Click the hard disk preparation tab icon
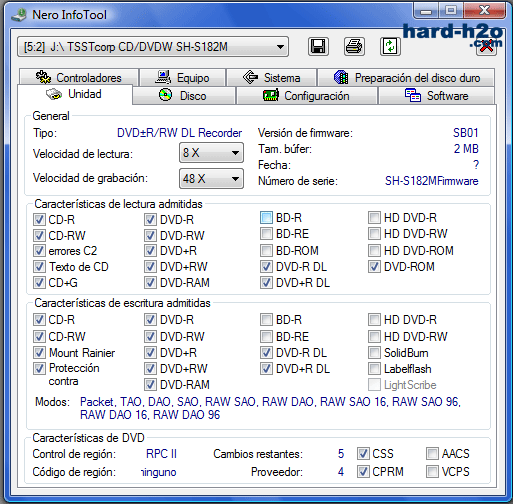 click(341, 77)
